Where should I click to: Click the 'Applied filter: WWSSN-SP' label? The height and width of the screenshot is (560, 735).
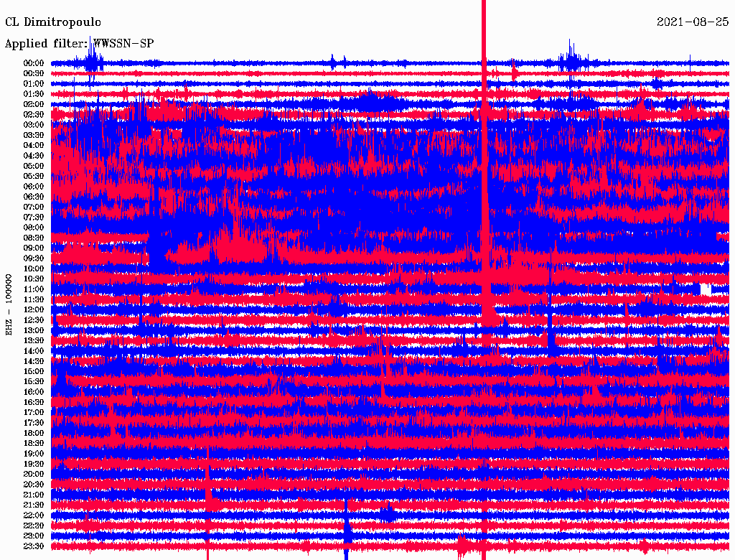point(79,44)
